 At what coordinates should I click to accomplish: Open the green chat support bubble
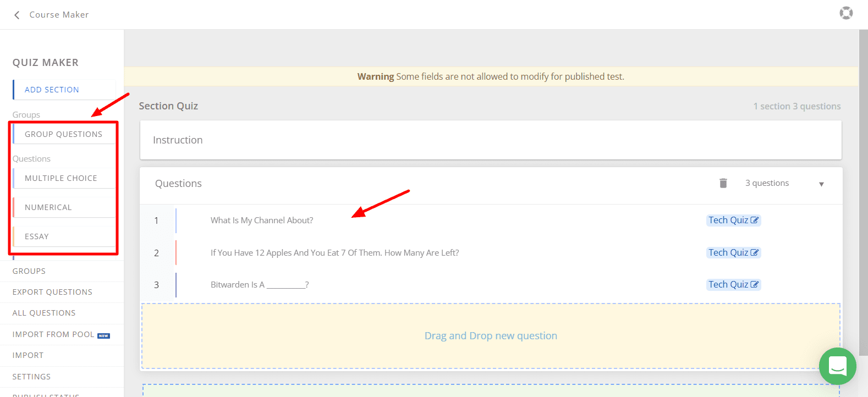837,366
